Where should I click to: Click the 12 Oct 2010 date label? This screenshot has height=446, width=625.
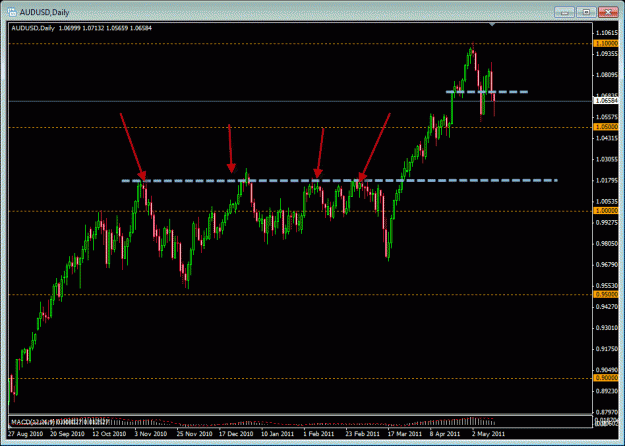(x=109, y=434)
